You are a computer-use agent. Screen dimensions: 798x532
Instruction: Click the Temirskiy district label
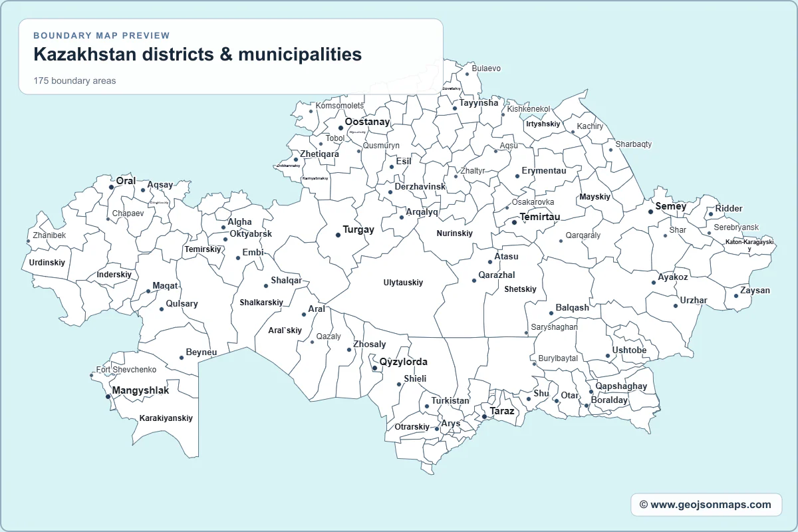pos(202,249)
